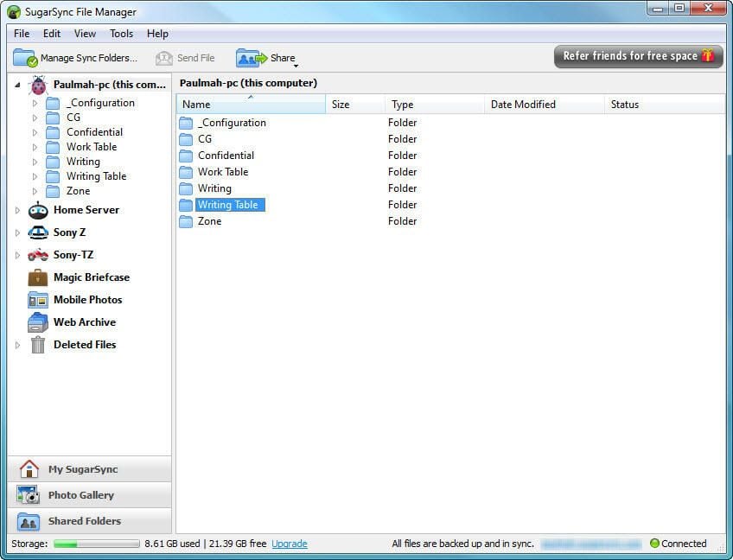
Task: Open the Web Archive icon
Action: (x=38, y=322)
